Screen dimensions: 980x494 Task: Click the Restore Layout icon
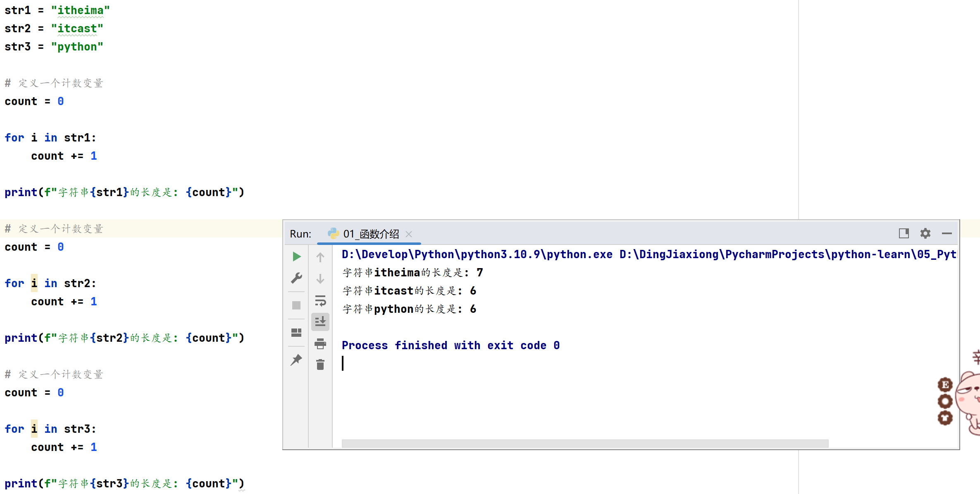pos(296,333)
